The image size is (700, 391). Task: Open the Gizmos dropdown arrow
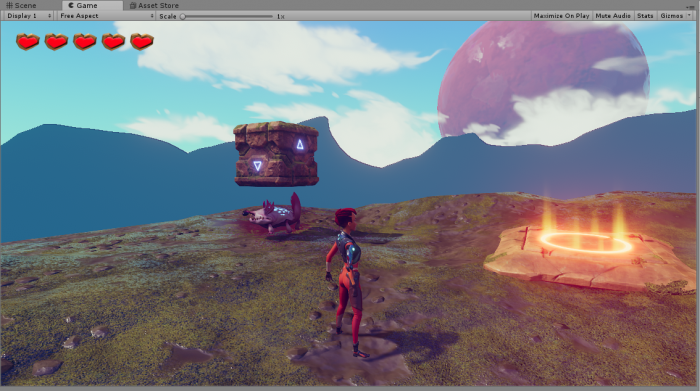pos(689,16)
